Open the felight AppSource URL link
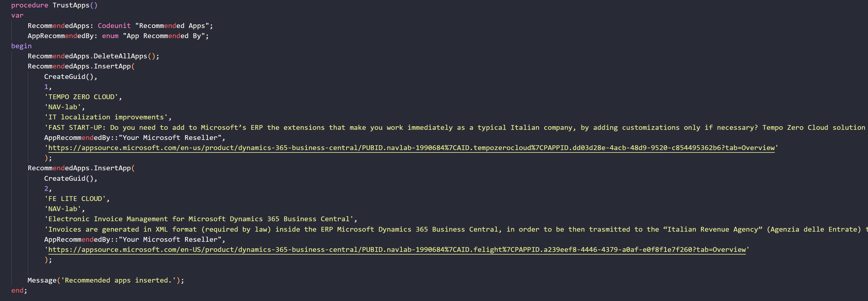The image size is (868, 301). [x=397, y=250]
